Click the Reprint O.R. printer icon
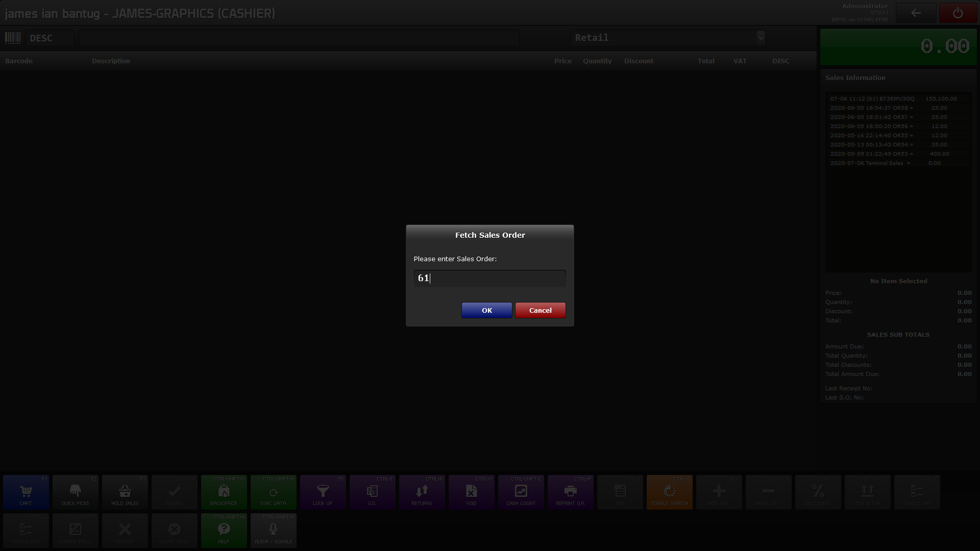This screenshot has width=980, height=551. [x=571, y=492]
